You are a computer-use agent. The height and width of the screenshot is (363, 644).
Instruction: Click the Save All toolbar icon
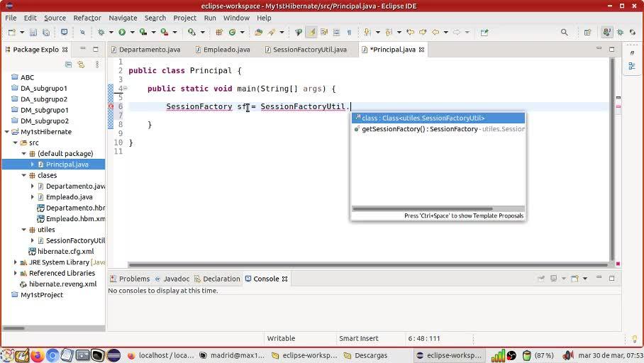[46, 33]
